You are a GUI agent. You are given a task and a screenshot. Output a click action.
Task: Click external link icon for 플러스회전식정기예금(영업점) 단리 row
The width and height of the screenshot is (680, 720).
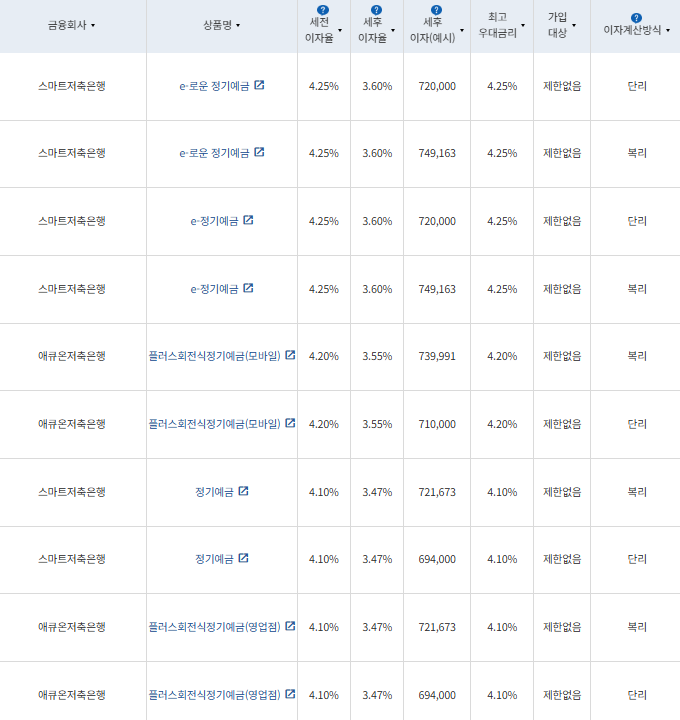(x=290, y=694)
